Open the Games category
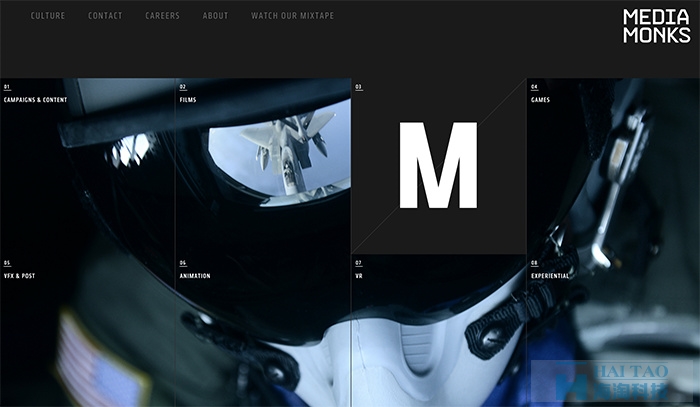 coord(540,100)
